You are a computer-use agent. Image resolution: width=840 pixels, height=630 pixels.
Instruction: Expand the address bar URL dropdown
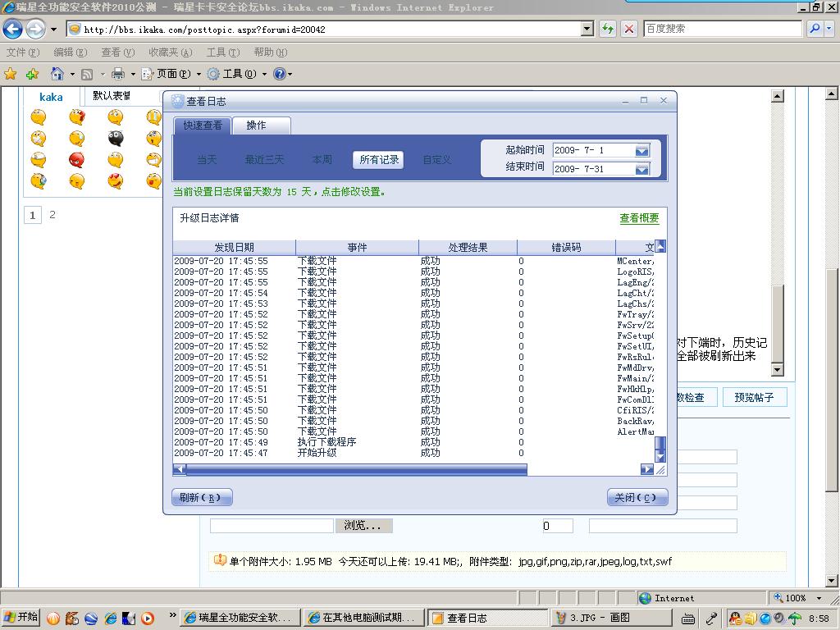click(587, 29)
